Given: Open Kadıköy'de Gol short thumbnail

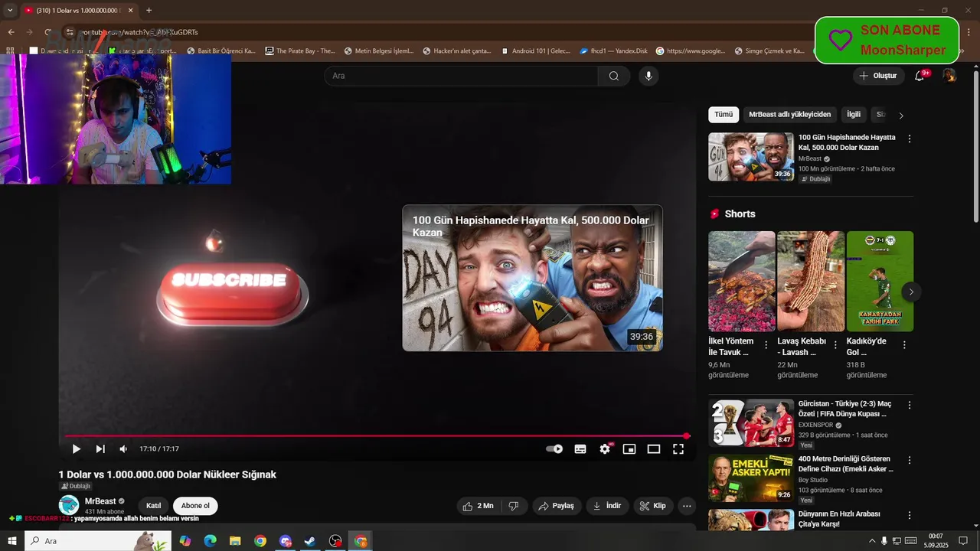Looking at the screenshot, I should (880, 281).
